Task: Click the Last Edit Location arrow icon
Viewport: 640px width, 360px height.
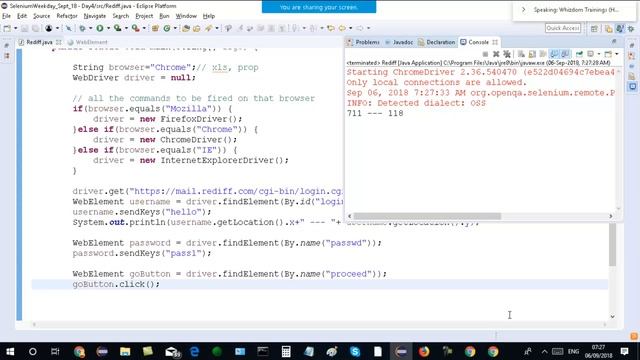Action: point(331,28)
